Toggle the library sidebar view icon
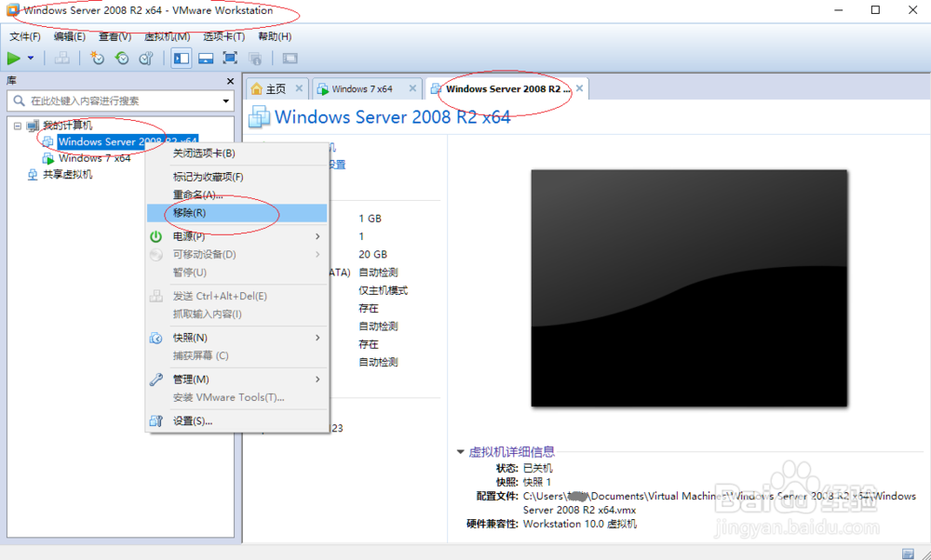 [x=182, y=58]
